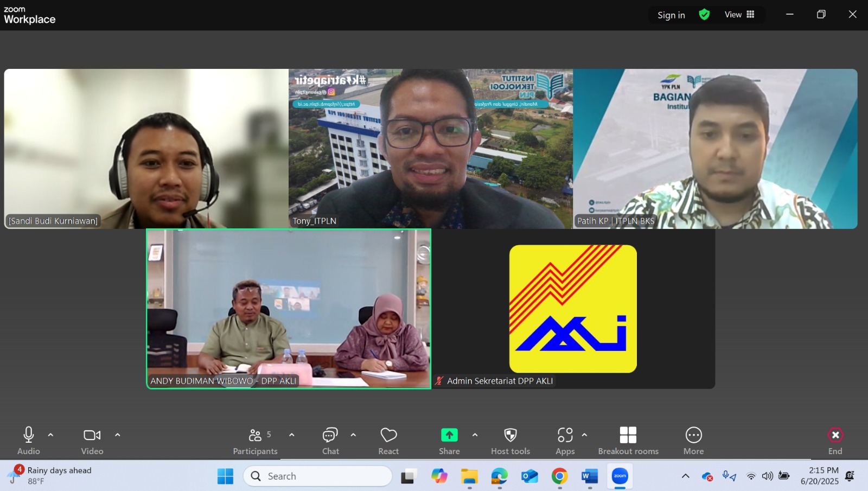Open the Participants panel
The height and width of the screenshot is (491, 868).
(256, 441)
